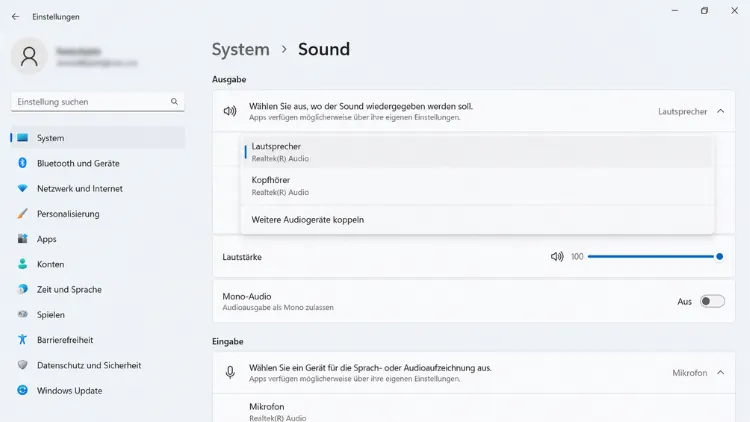Open Personalisierung settings
The height and width of the screenshot is (422, 750).
[98, 213]
